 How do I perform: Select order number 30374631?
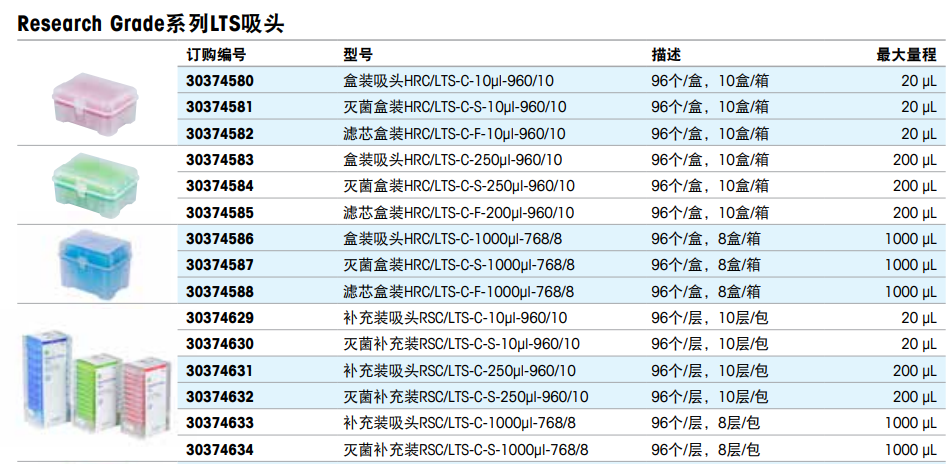coord(220,370)
